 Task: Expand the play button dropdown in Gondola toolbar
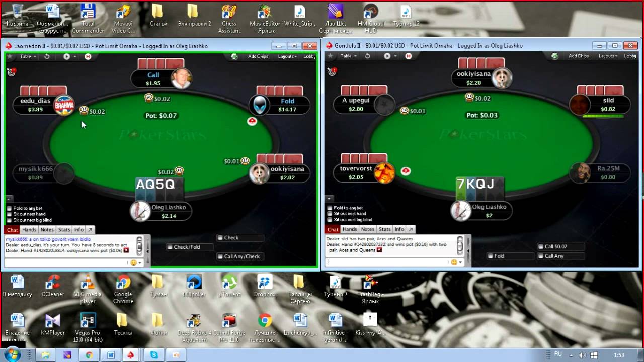pos(395,56)
